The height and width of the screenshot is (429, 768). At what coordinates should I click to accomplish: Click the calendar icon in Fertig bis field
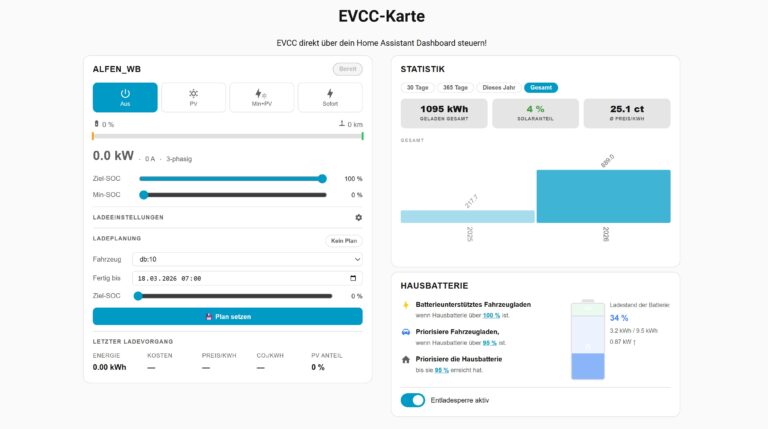(x=353, y=278)
